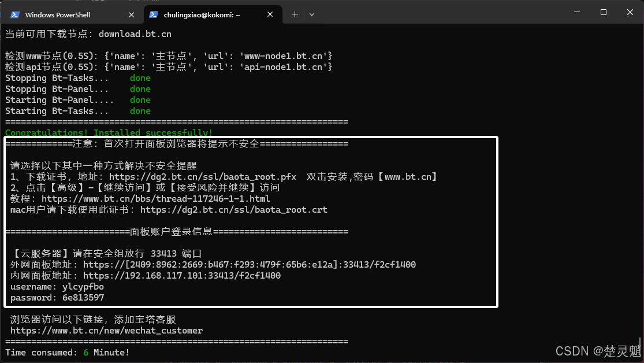The height and width of the screenshot is (363, 644).
Task: Close the Windows PowerShell tab
Action: pos(132,15)
